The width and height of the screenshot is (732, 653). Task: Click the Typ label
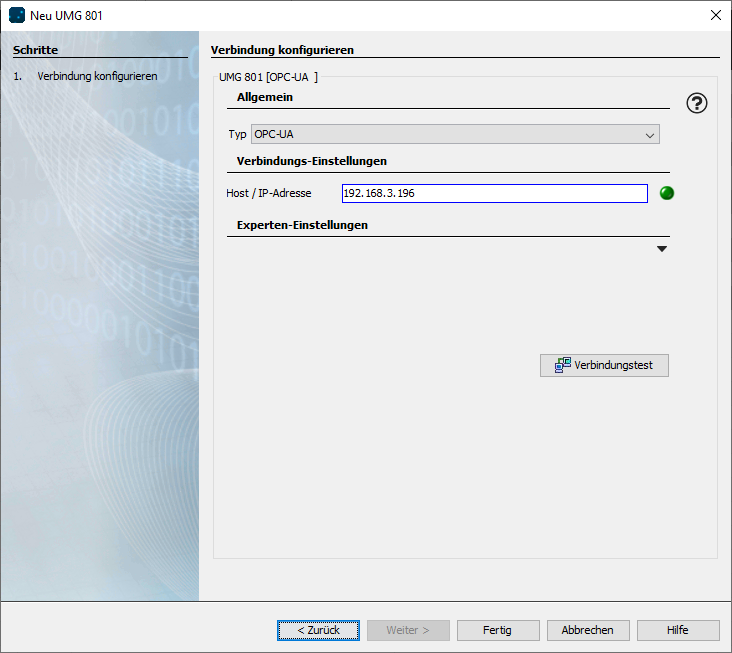[237, 134]
